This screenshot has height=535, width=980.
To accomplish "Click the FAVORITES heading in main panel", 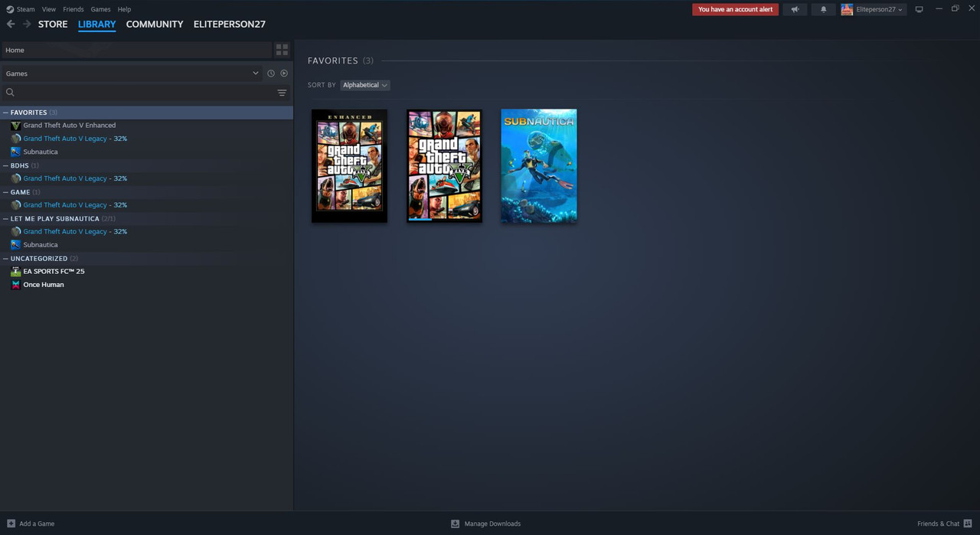I will click(333, 60).
